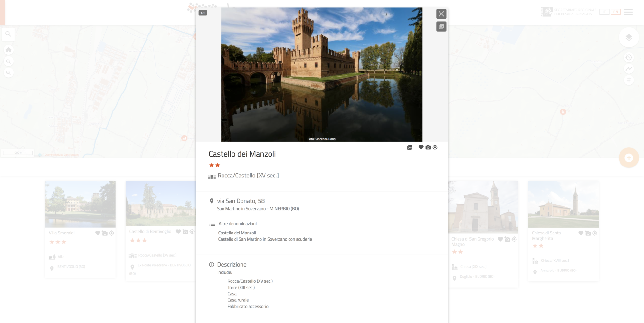Click the Segretariato Regionale Emilia-Romagna logo
Image resolution: width=644 pixels, height=323 pixels.
568,12
